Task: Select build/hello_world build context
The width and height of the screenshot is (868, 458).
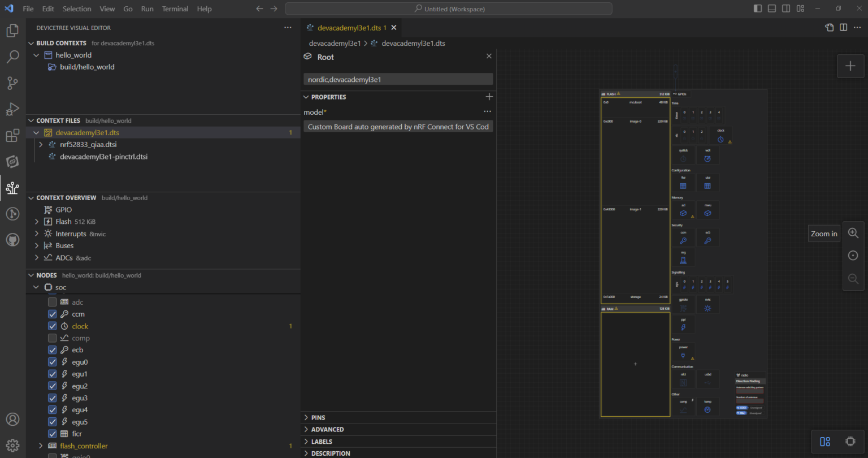Action: tap(87, 67)
